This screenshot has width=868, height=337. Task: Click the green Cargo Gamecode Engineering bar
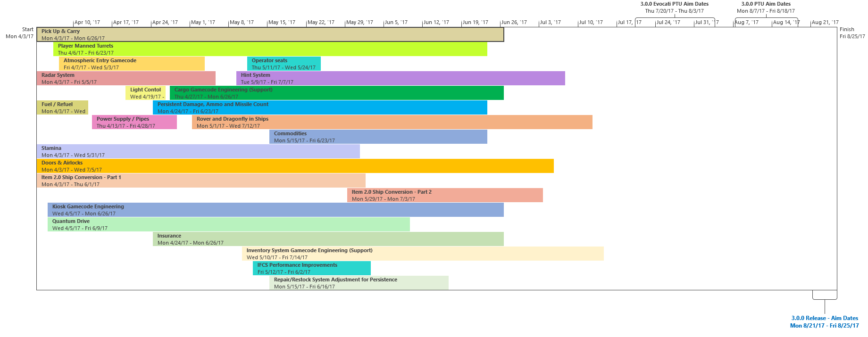pyautogui.click(x=336, y=93)
